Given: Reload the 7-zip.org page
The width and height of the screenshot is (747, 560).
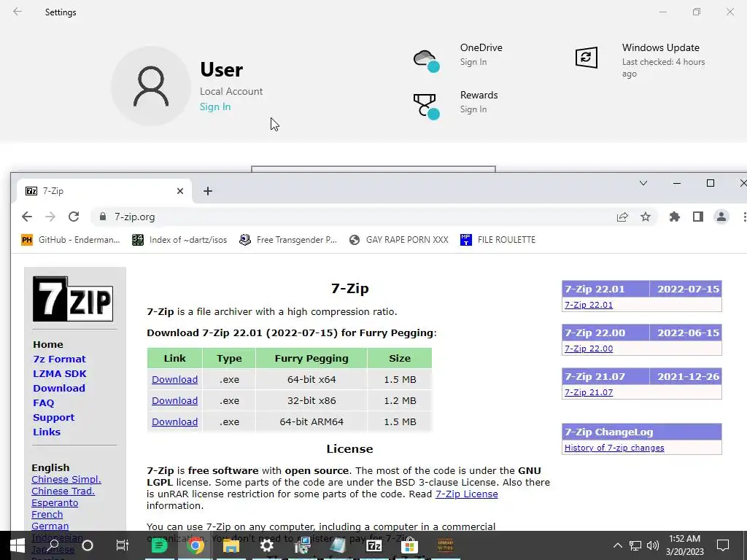Looking at the screenshot, I should pyautogui.click(x=74, y=217).
